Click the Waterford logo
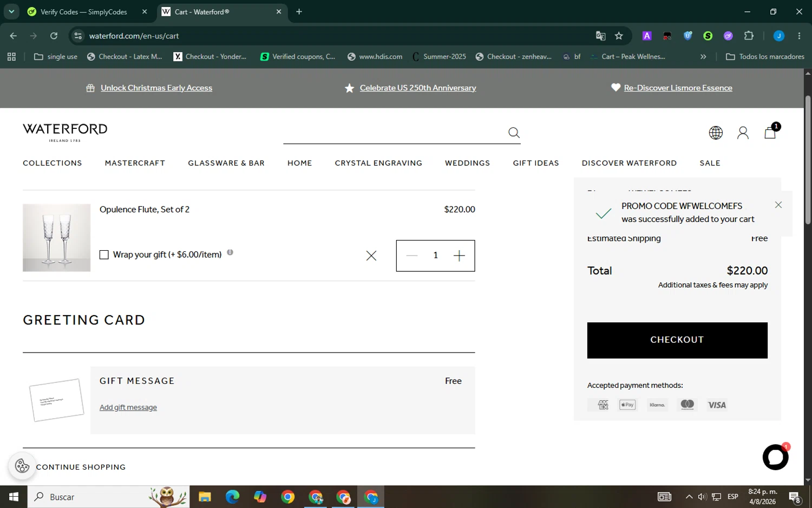 click(x=65, y=132)
